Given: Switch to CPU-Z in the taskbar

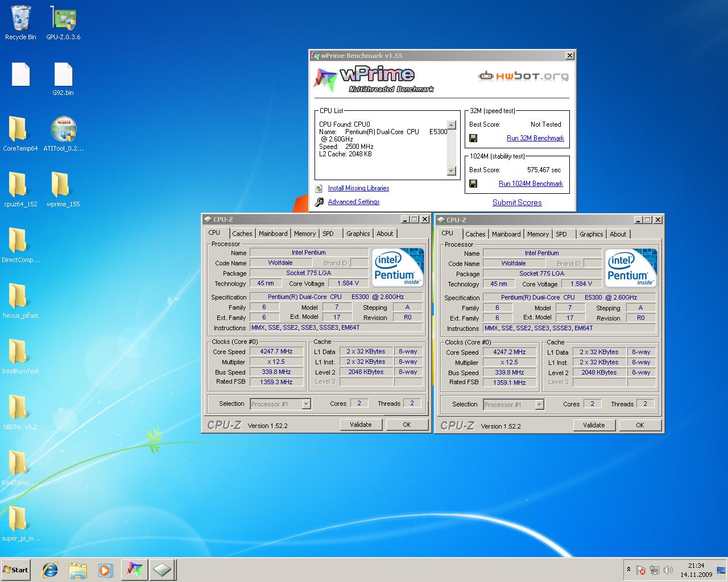Looking at the screenshot, I should (x=163, y=570).
